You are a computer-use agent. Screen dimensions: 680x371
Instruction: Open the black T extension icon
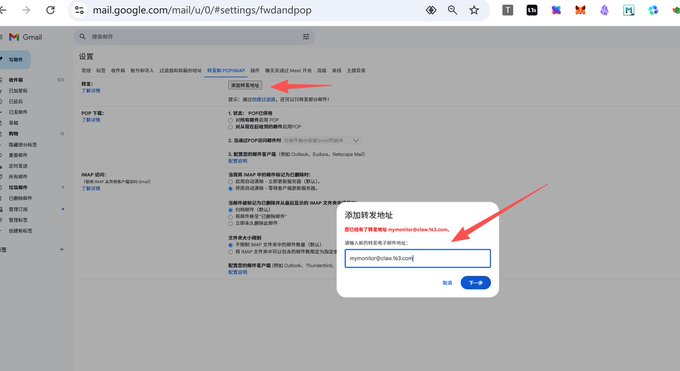point(507,10)
